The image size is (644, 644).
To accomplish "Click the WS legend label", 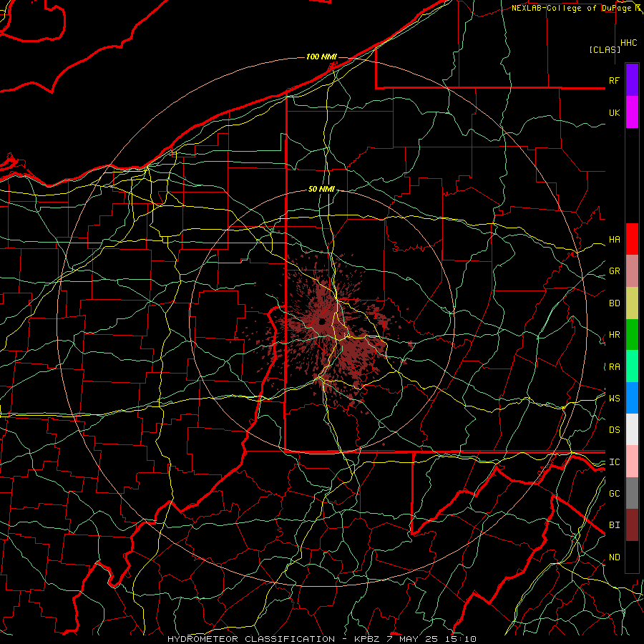I will (614, 398).
